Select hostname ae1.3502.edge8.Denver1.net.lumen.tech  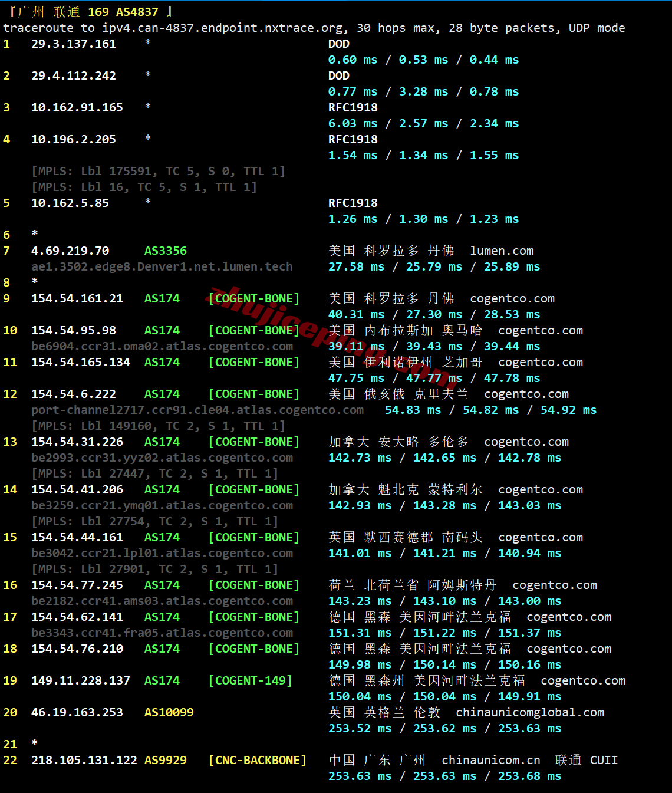(x=162, y=266)
